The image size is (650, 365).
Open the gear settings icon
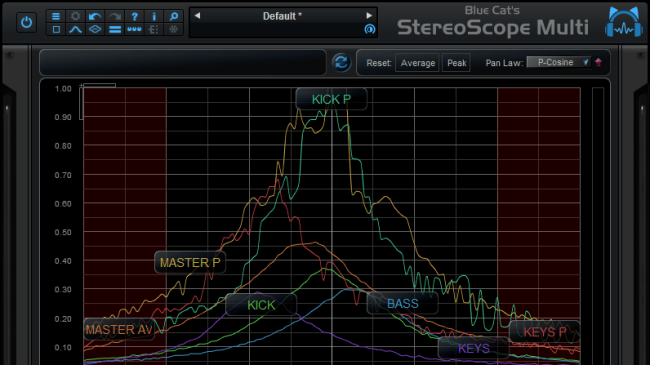point(75,16)
